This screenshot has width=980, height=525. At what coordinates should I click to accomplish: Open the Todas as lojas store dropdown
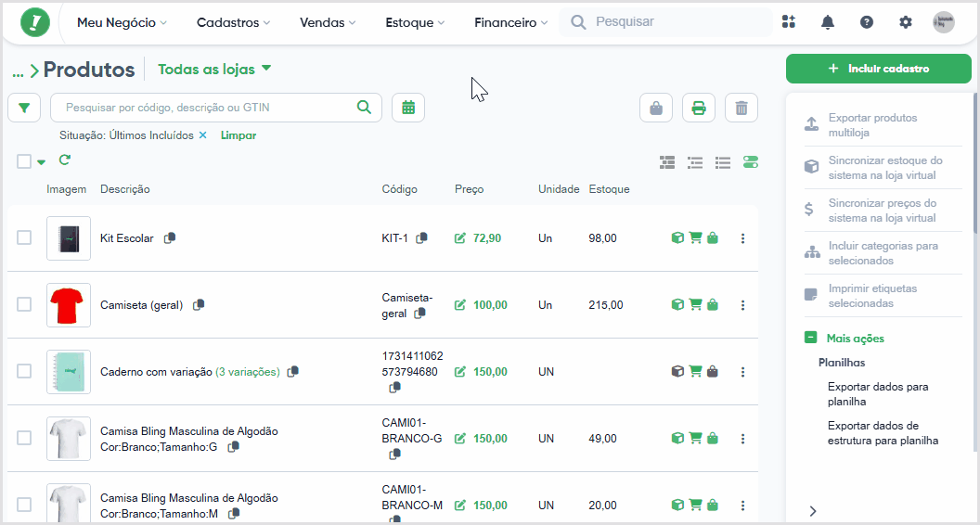pyautogui.click(x=214, y=69)
